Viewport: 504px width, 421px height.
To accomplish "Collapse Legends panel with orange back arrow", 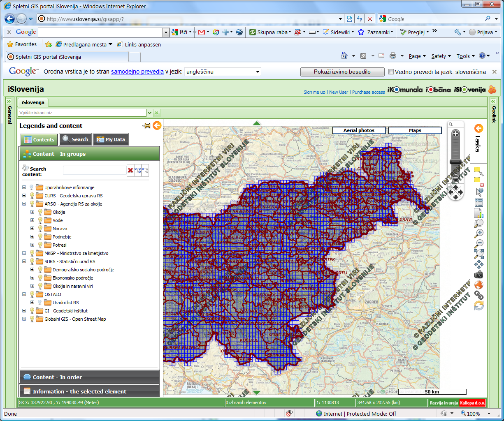I will (157, 125).
